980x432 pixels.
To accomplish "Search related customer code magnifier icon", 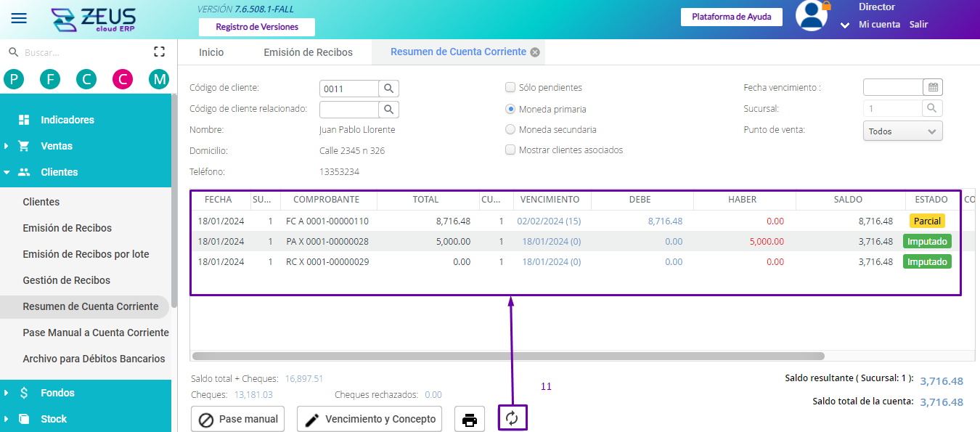I will coord(388,110).
